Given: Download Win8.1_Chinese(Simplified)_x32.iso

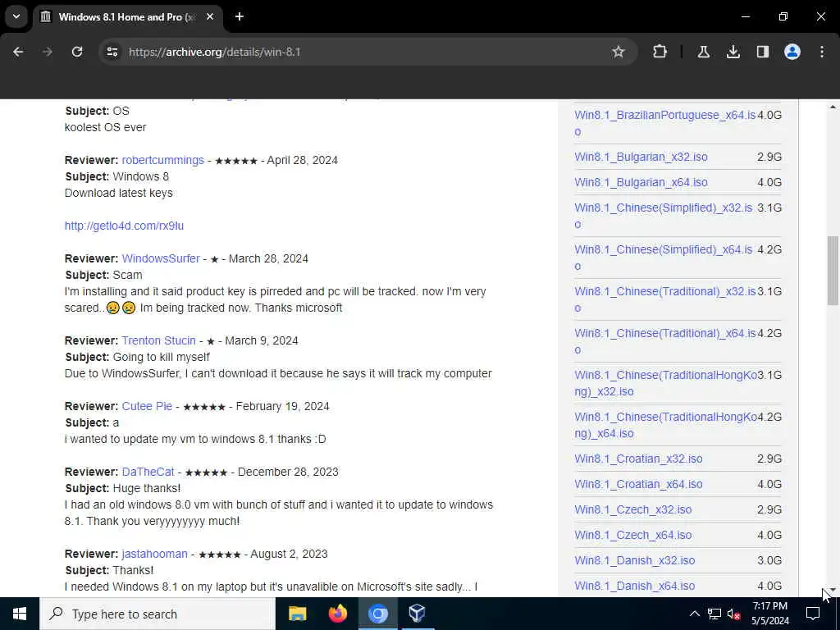Looking at the screenshot, I should click(663, 216).
